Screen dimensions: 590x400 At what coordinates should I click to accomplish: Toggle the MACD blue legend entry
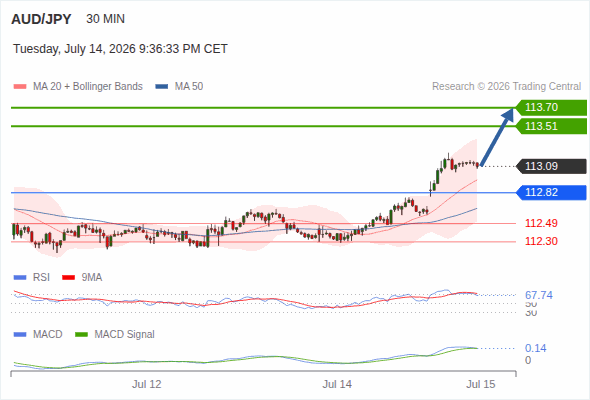click(38, 335)
